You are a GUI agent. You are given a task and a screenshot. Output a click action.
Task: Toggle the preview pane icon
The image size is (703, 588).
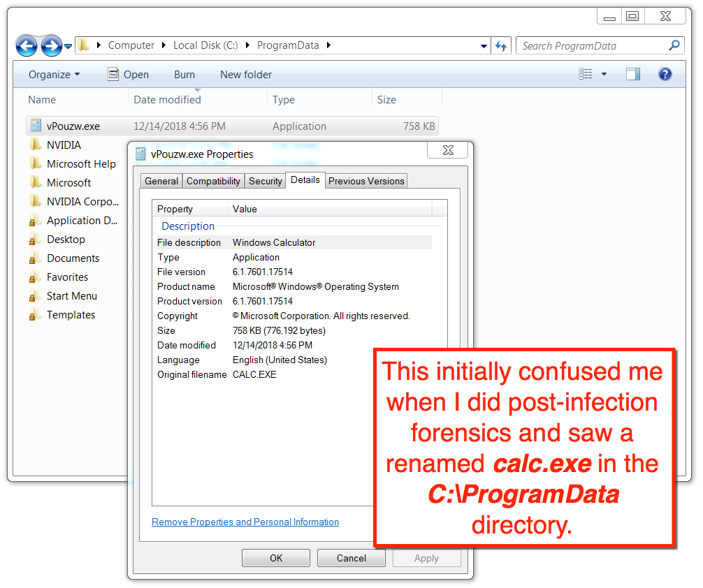[x=633, y=74]
